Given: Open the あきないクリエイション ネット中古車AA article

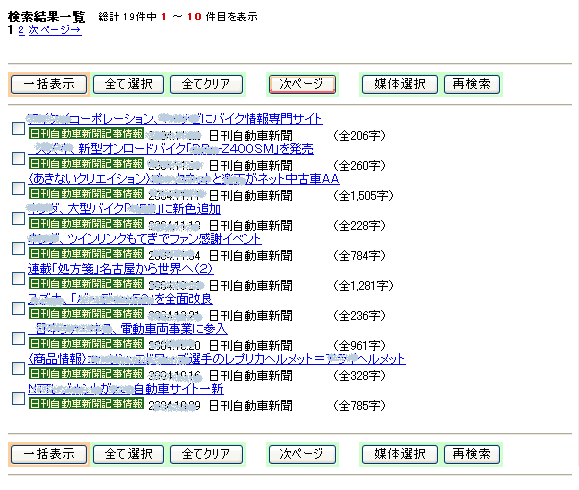Looking at the screenshot, I should coord(184,179).
